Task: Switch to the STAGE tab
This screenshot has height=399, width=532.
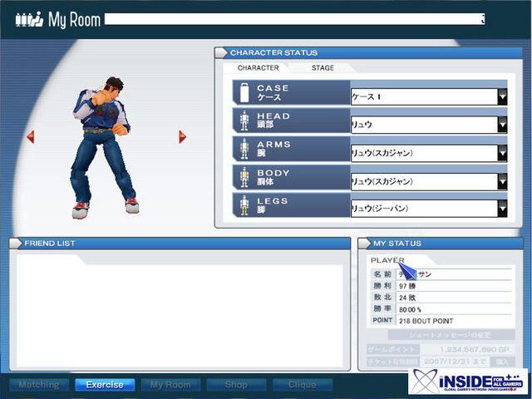Action: click(x=323, y=68)
